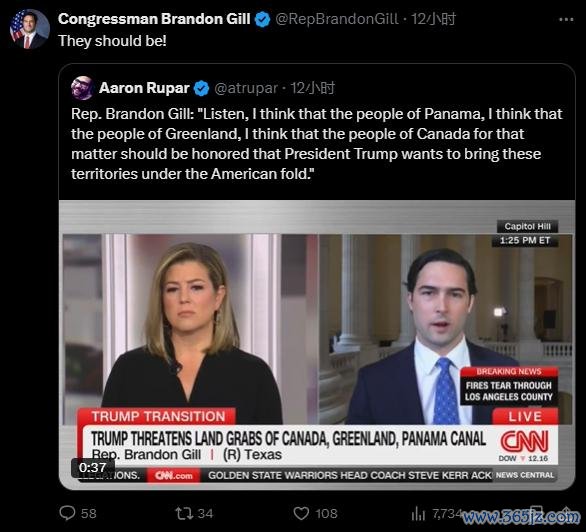The height and width of the screenshot is (532, 586).
Task: Click the quoted tweet timestamp next to @atrupar
Action: [312, 89]
